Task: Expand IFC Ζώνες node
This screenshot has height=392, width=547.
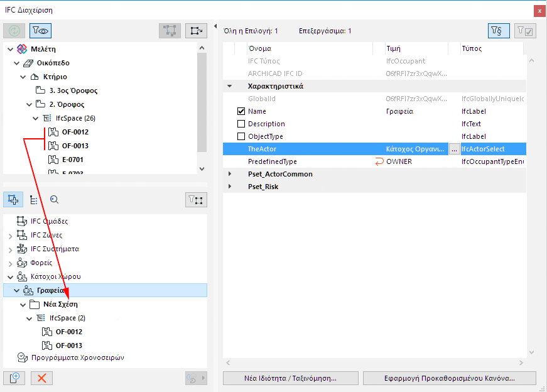Action: [x=11, y=236]
